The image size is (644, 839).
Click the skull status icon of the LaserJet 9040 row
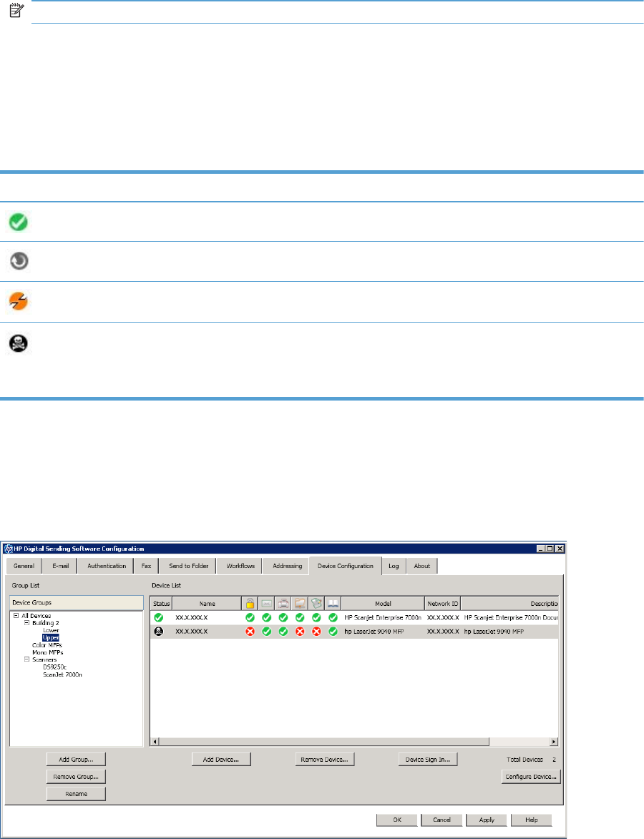pos(158,632)
